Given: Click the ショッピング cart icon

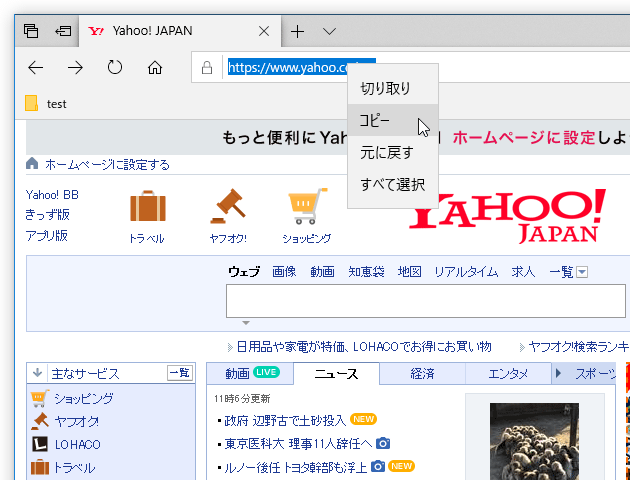Looking at the screenshot, I should tap(307, 206).
